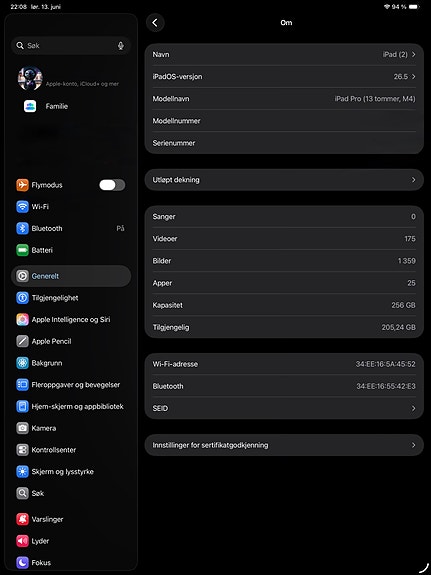Open Hjem-skjerm og appbibliotek icon
The image size is (431, 575).
[x=22, y=406]
